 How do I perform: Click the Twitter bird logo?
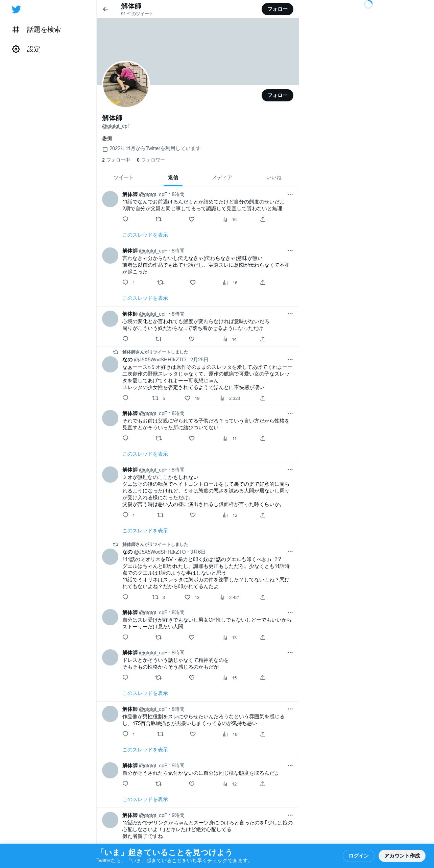(16, 9)
